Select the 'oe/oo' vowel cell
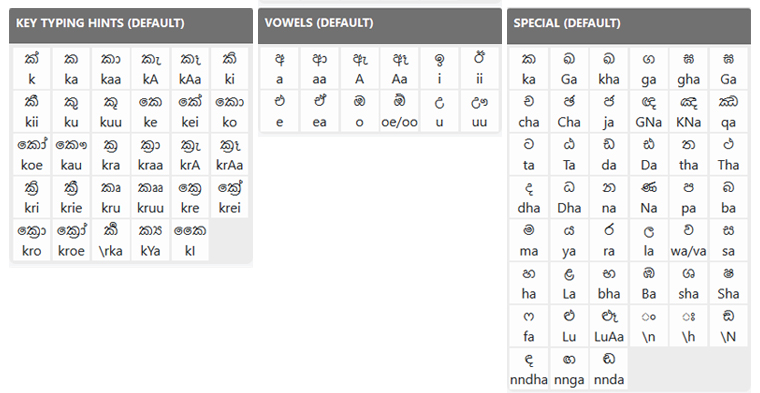The image size is (760, 393). [x=399, y=111]
